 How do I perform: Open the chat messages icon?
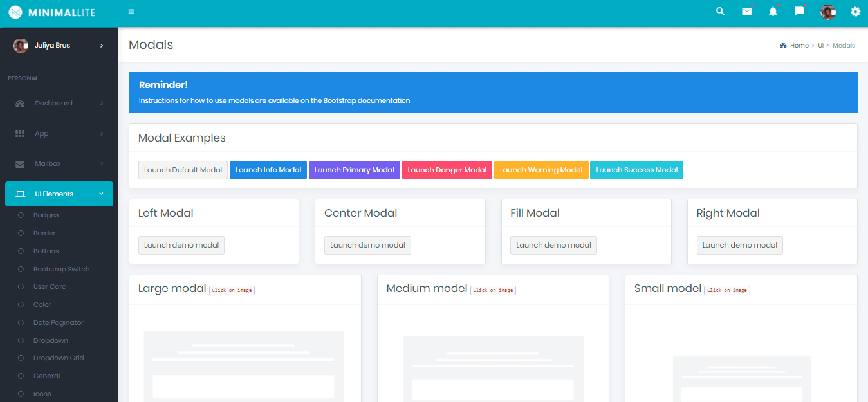[x=800, y=12]
